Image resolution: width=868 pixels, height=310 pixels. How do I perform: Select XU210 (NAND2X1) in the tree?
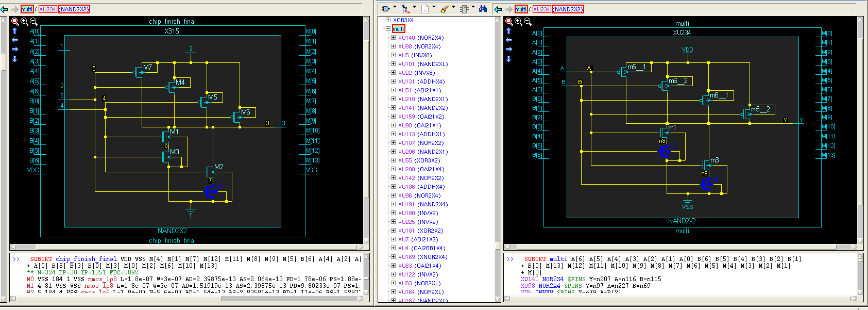pos(423,99)
